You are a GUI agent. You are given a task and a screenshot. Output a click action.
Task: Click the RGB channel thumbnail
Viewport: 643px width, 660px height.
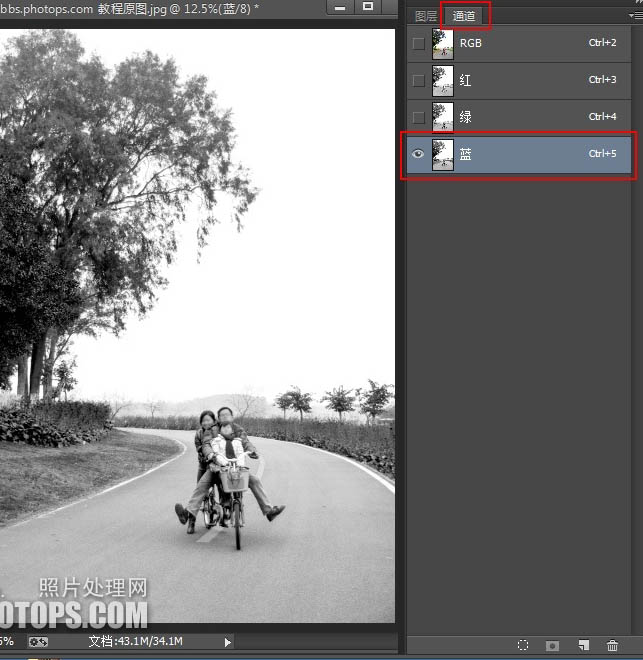[442, 43]
